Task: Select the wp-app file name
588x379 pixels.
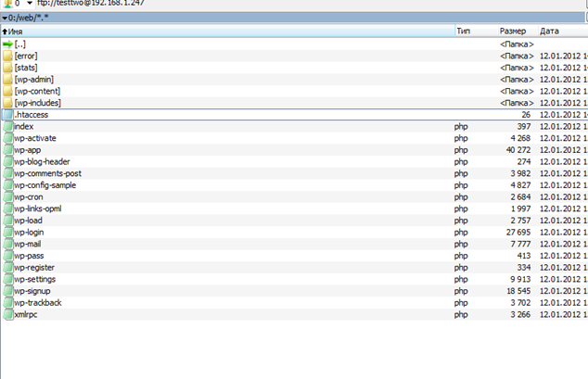Action: pyautogui.click(x=28, y=150)
